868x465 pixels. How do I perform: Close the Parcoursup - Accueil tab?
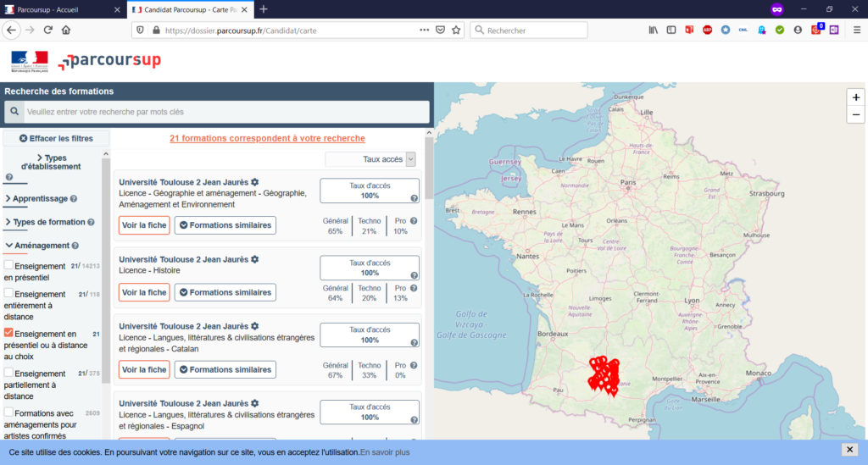click(117, 9)
